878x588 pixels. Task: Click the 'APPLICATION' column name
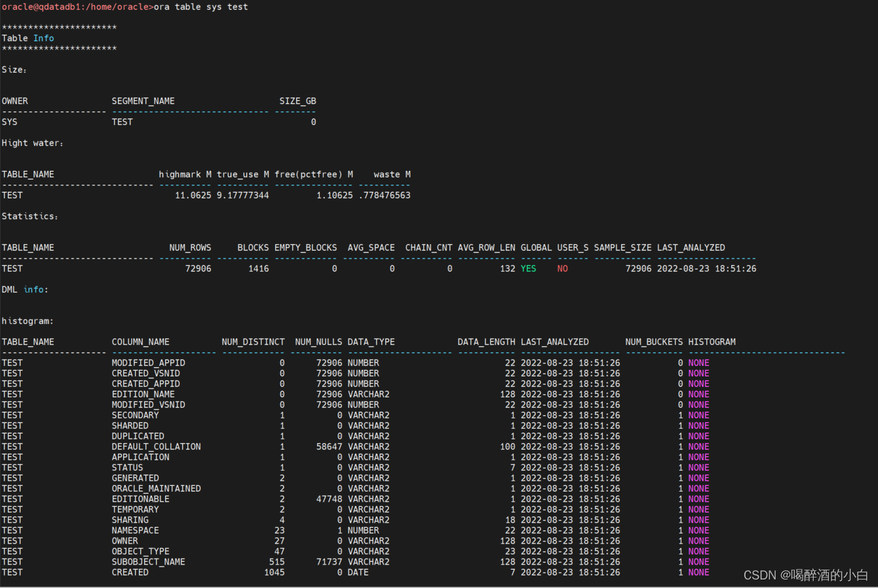click(140, 457)
